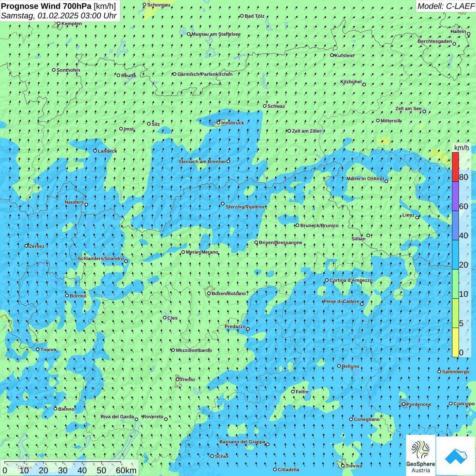Click the Innsbruck city marker
The height and width of the screenshot is (476, 476).
[x=219, y=123]
